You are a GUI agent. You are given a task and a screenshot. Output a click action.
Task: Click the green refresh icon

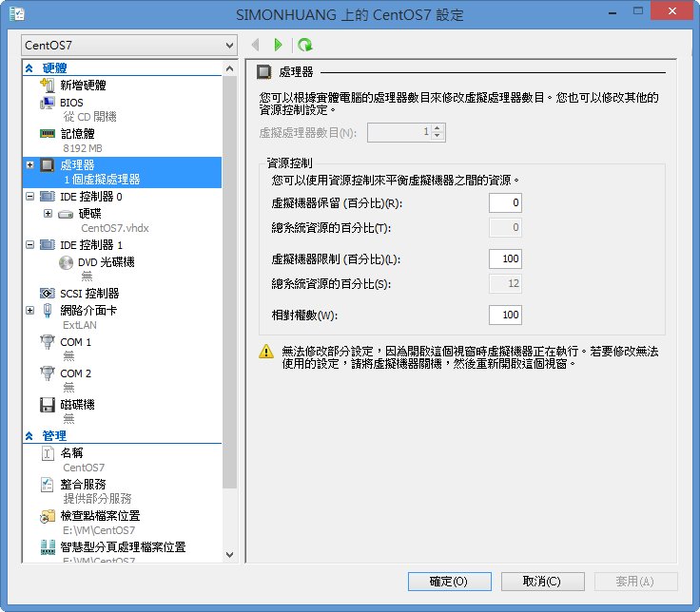[305, 45]
